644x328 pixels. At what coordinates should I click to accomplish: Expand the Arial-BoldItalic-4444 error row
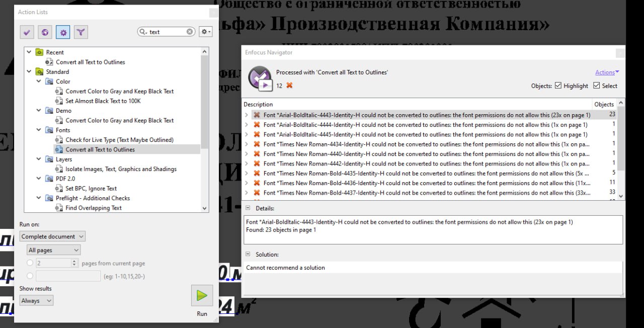click(x=247, y=125)
